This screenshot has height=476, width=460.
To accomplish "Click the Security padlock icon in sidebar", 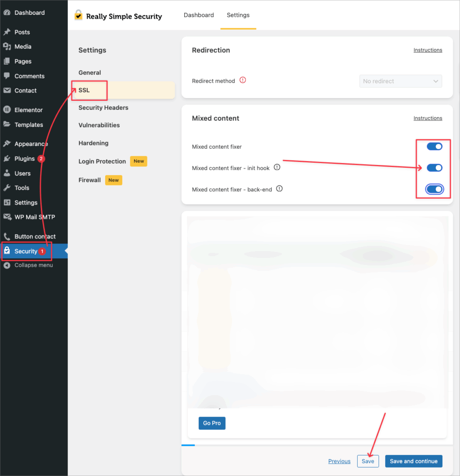I will point(7,251).
